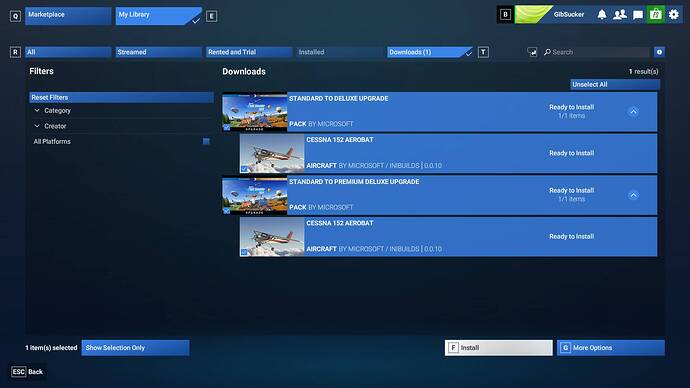This screenshot has width=690, height=388.
Task: Click Show Selection Only button
Action: pos(136,348)
